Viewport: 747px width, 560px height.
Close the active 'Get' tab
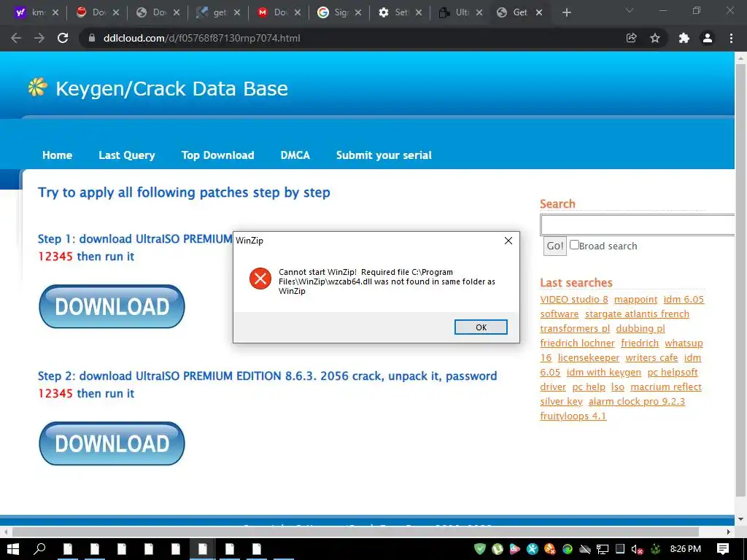point(539,13)
